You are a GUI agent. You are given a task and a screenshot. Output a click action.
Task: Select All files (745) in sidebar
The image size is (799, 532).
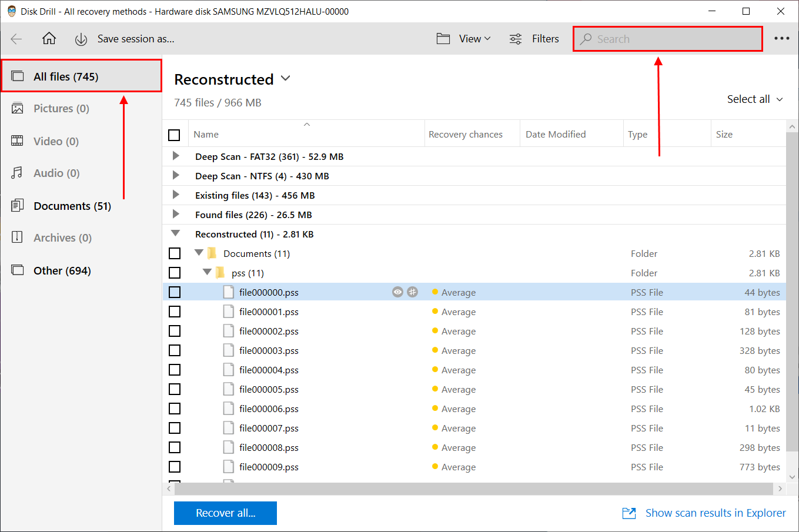pos(66,76)
